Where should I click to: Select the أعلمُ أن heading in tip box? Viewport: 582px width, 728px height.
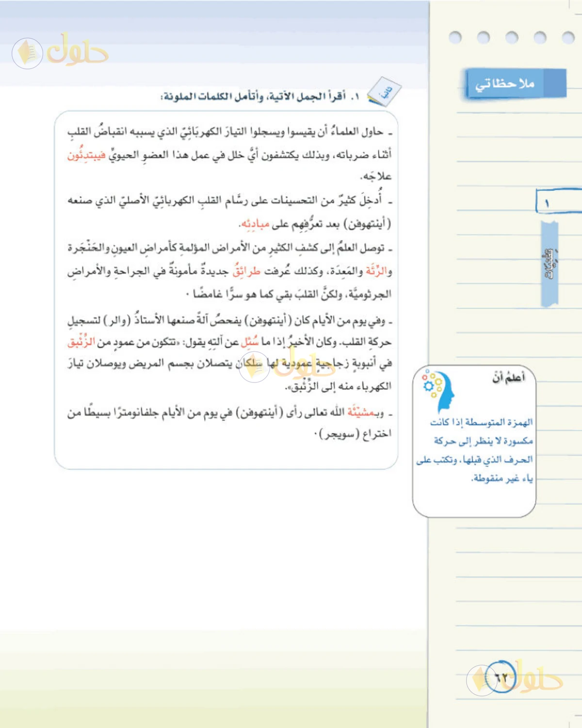coord(508,377)
